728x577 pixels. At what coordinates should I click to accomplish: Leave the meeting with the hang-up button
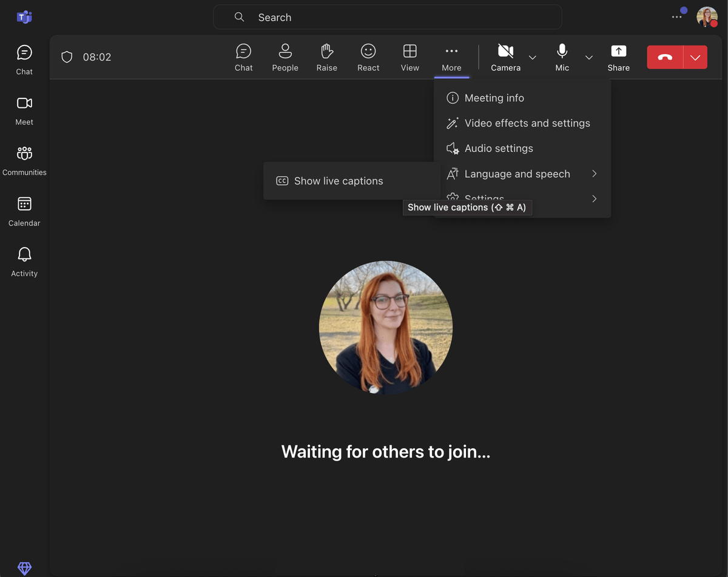tap(665, 57)
